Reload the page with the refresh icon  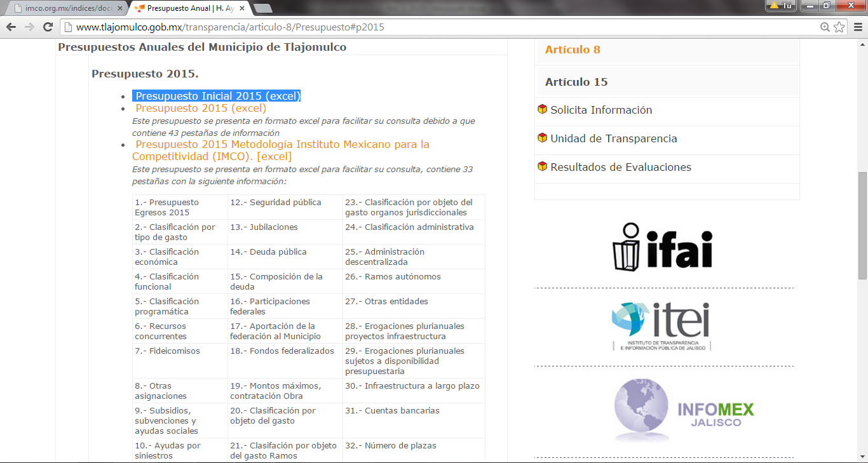coord(48,27)
